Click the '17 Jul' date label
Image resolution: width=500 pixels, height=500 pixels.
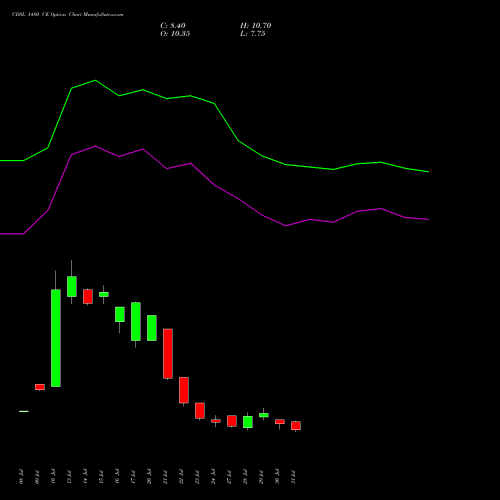133,477
